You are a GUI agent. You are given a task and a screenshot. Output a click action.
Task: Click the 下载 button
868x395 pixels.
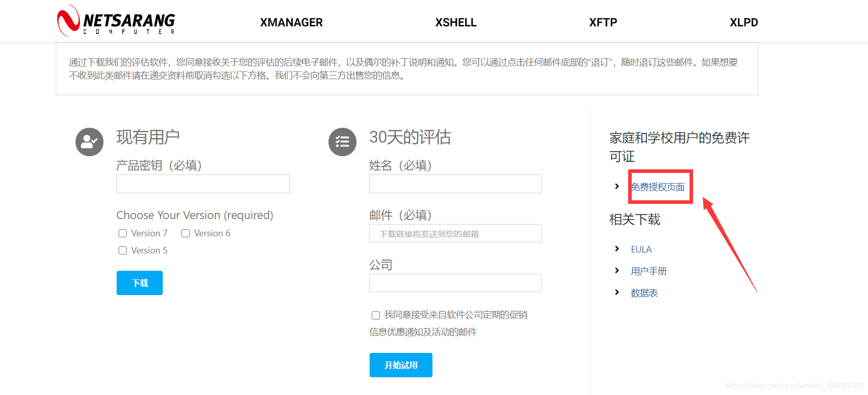(139, 283)
